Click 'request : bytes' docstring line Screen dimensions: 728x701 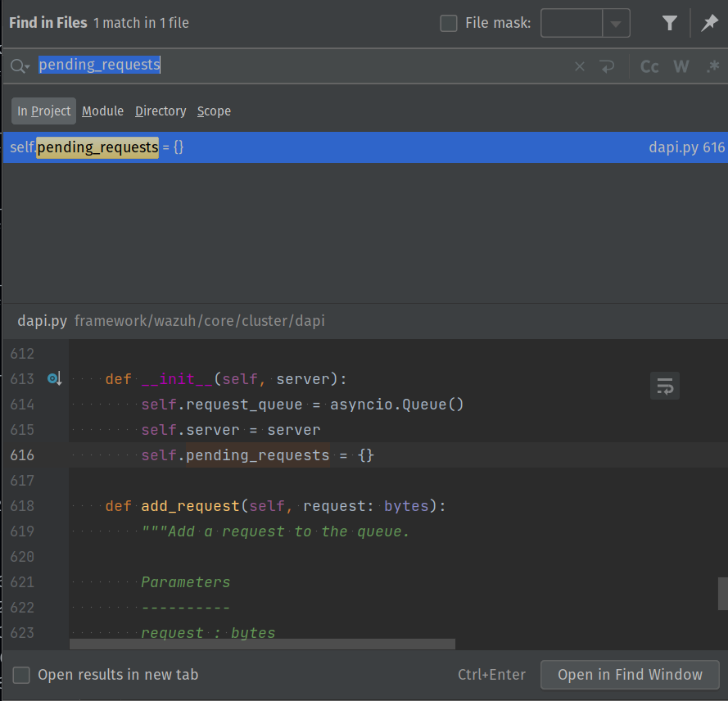point(208,633)
